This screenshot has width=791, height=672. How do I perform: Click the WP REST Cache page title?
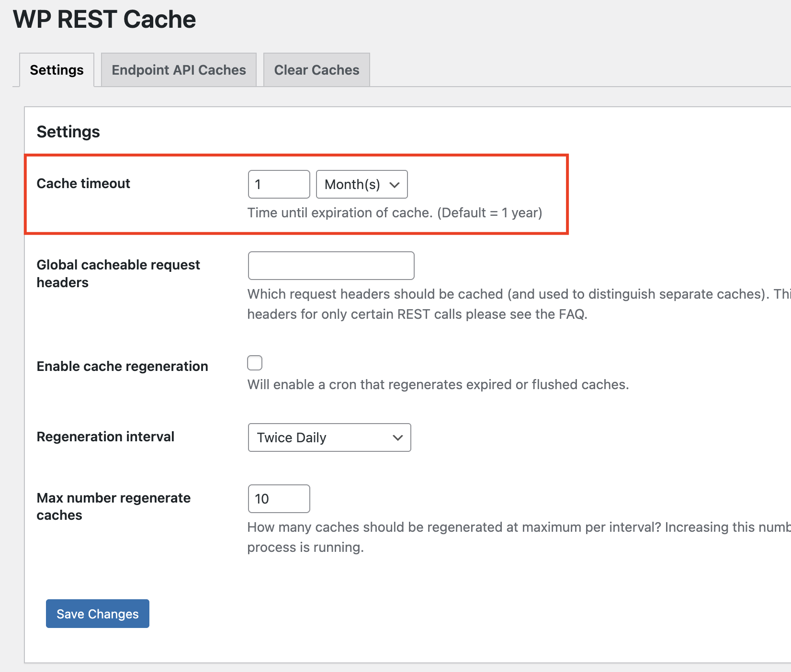tap(104, 19)
